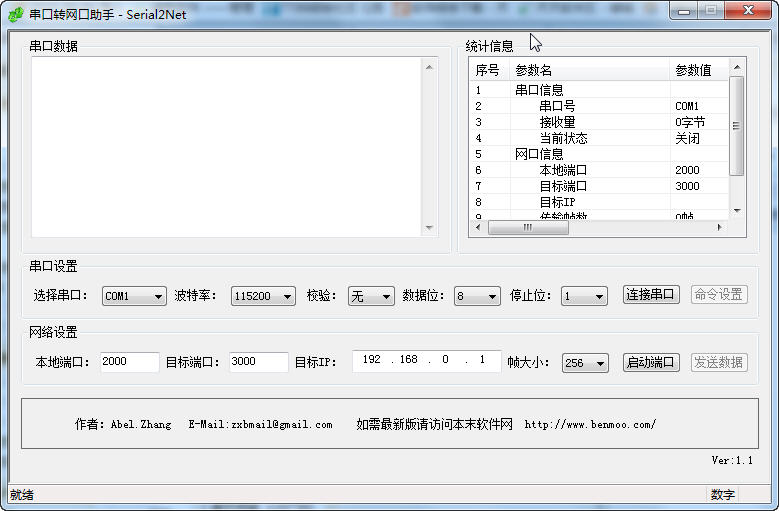Select the 本地端口 row in 统计信息
This screenshot has width=779, height=511.
point(599,170)
